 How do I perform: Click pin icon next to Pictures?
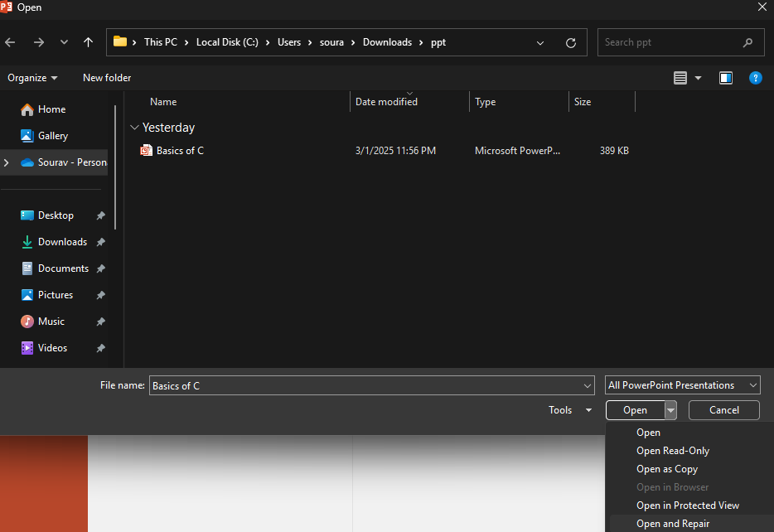[101, 295]
